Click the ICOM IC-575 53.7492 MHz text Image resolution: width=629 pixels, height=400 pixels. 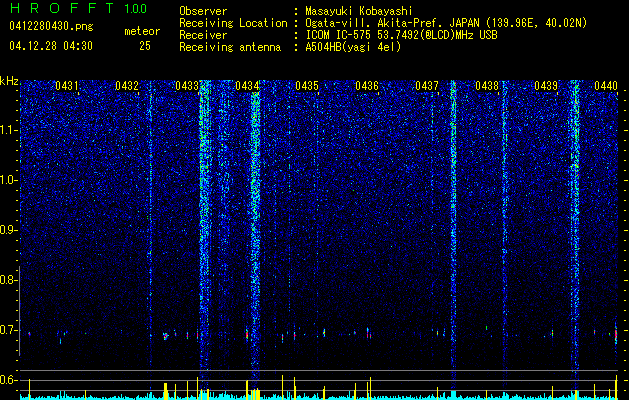click(401, 35)
